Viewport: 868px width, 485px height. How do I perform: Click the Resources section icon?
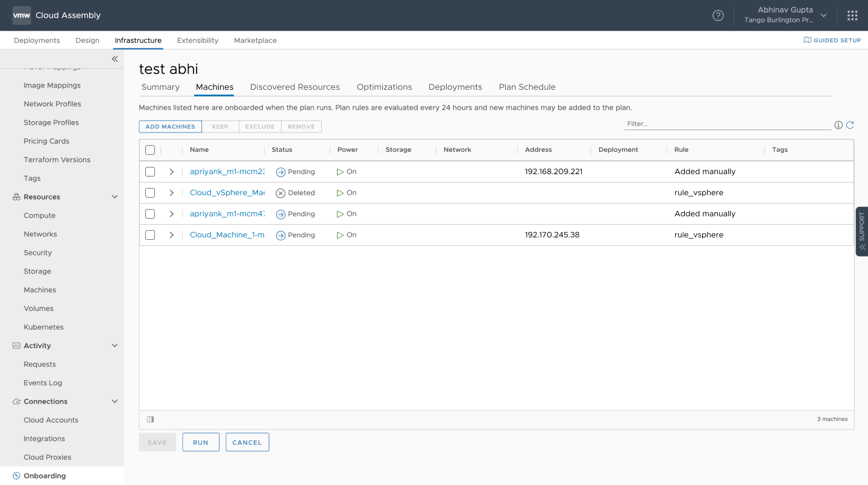pos(17,197)
